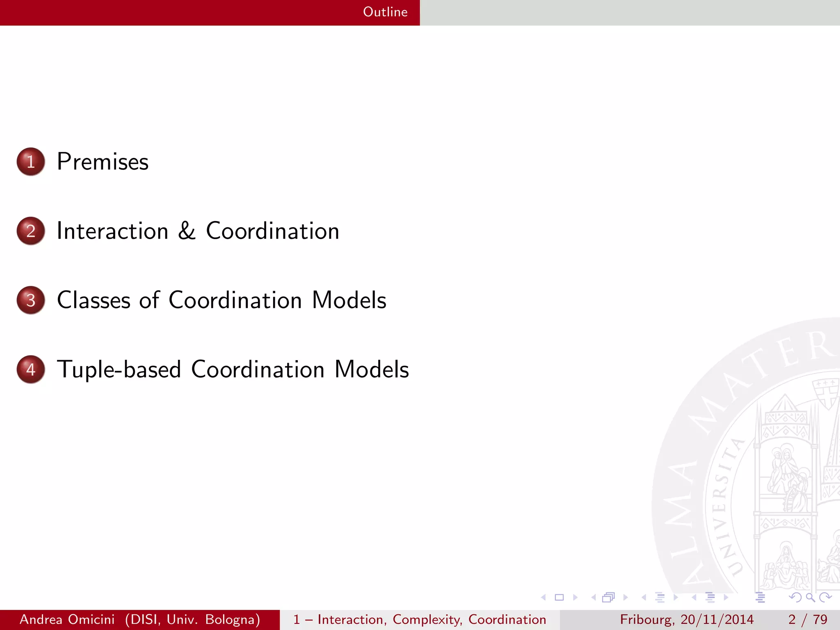Click the slide rectangle navigation icon
The width and height of the screenshot is (840, 630).
(x=559, y=598)
